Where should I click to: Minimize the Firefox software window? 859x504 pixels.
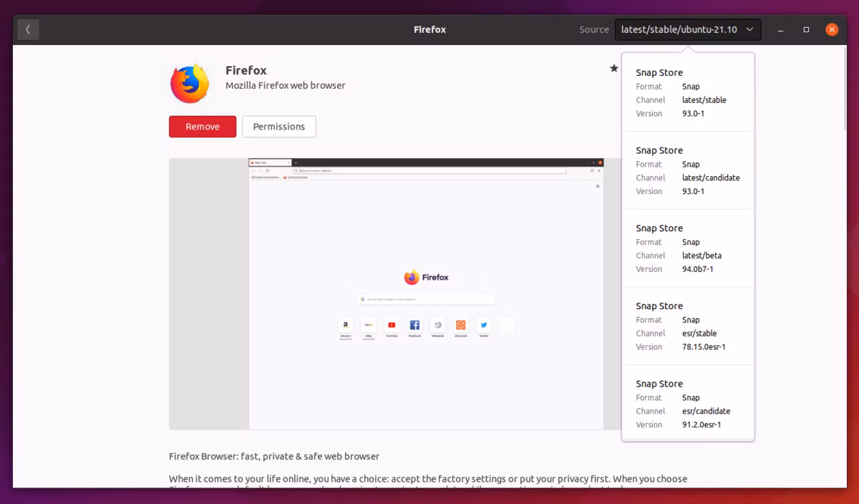(780, 29)
